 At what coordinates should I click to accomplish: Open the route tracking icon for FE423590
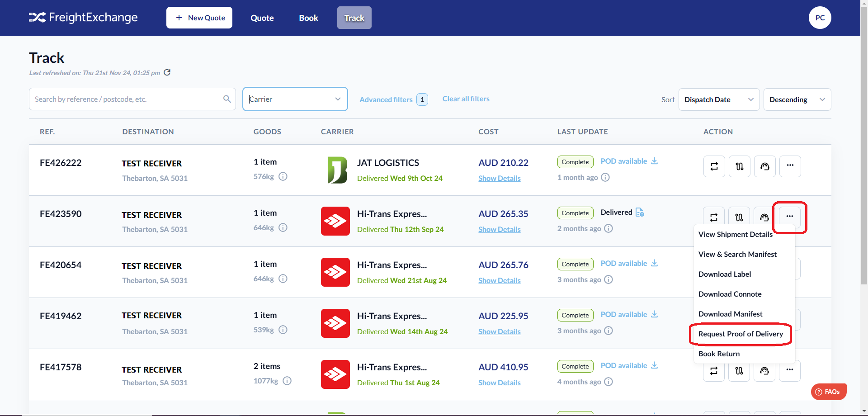pos(739,217)
